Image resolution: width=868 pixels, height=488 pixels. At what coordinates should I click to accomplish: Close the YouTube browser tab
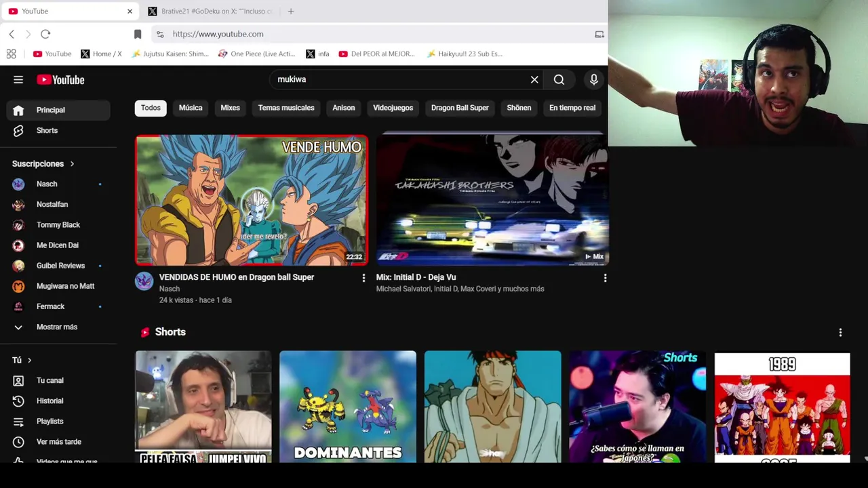point(130,11)
